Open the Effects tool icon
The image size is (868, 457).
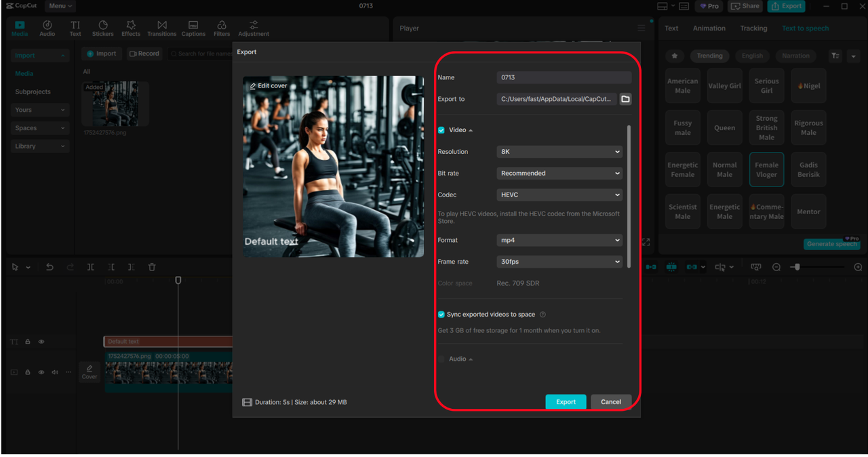coord(131,26)
